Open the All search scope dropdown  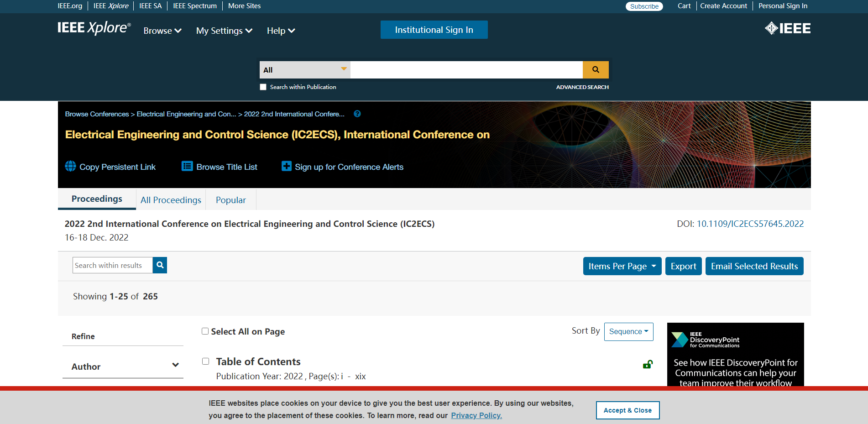point(305,70)
